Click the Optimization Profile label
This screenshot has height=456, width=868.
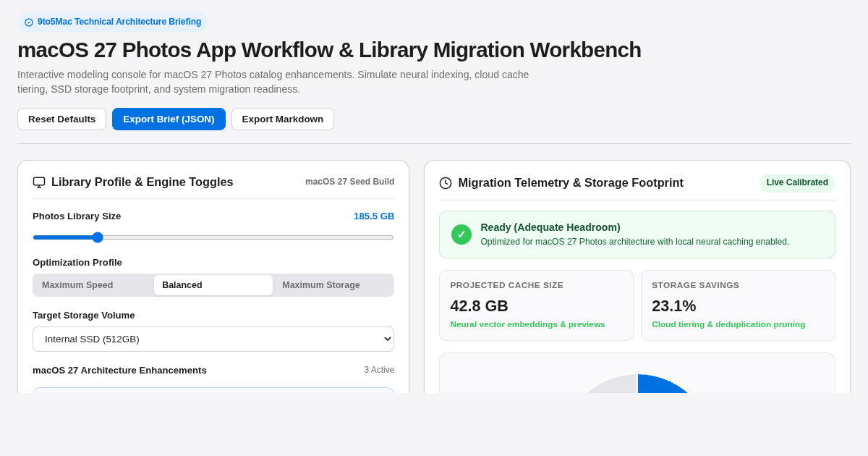pos(77,262)
